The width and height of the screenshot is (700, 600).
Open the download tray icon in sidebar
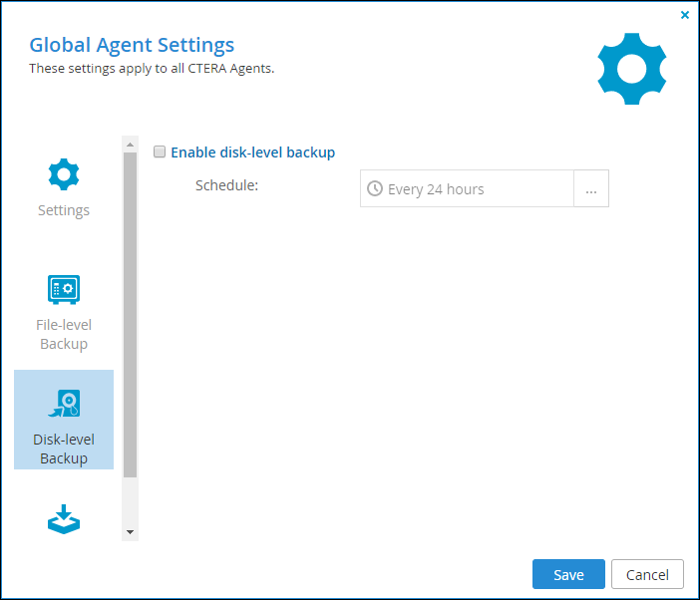click(64, 519)
